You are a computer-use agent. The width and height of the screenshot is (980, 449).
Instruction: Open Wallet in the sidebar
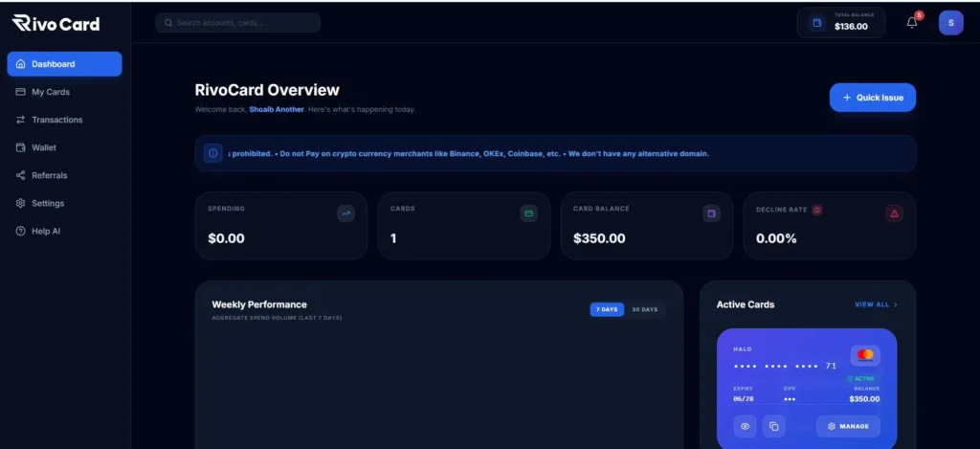pos(64,147)
